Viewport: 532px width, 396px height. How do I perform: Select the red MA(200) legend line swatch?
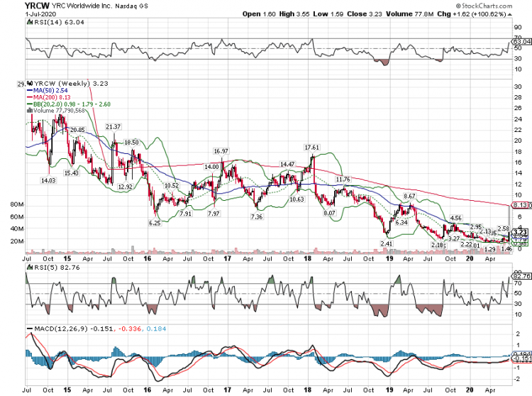tap(30, 97)
